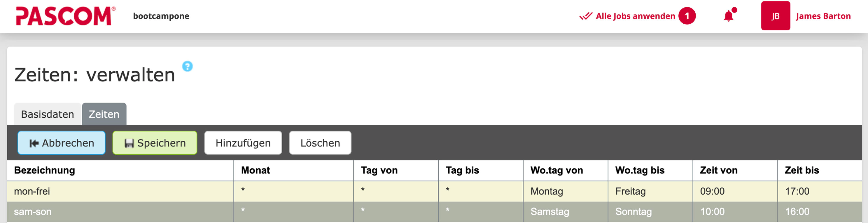Image resolution: width=868 pixels, height=223 pixels.
Task: Apply all jobs via Alle Jobs anwenden
Action: click(x=635, y=16)
